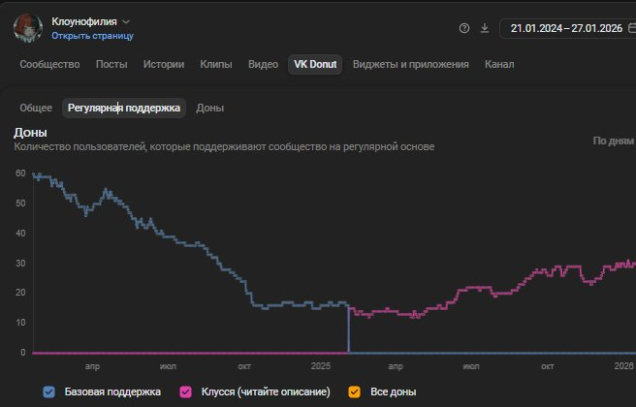Select the Клипы tab
Image resolution: width=636 pixels, height=407 pixels.
216,65
